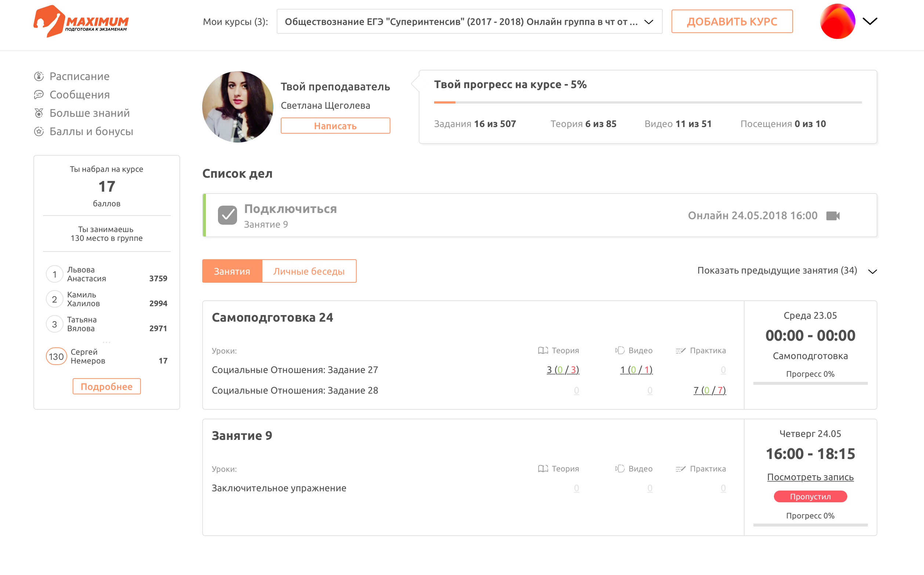This screenshot has height=575, width=924.
Task: Click Подробнее in the ranking panel
Action: coord(106,386)
